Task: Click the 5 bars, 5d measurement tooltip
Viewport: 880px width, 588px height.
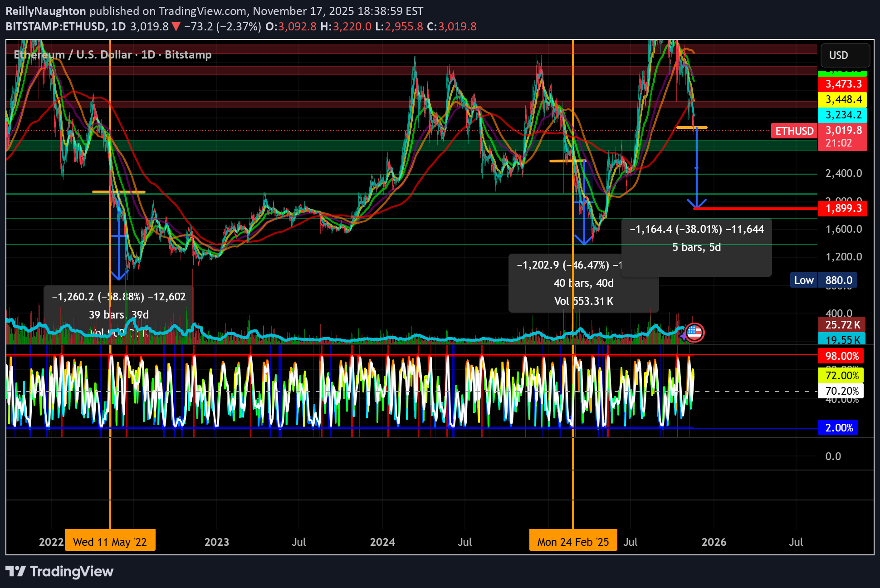Action: click(x=696, y=247)
